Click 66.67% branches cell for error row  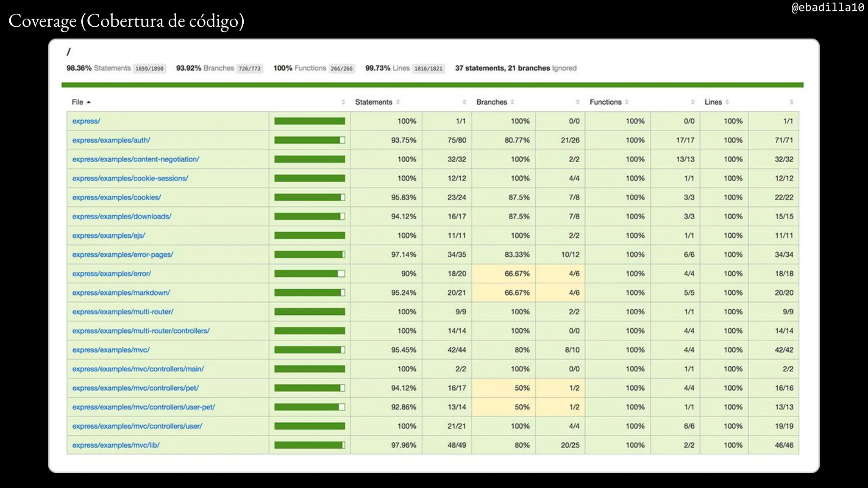point(517,274)
